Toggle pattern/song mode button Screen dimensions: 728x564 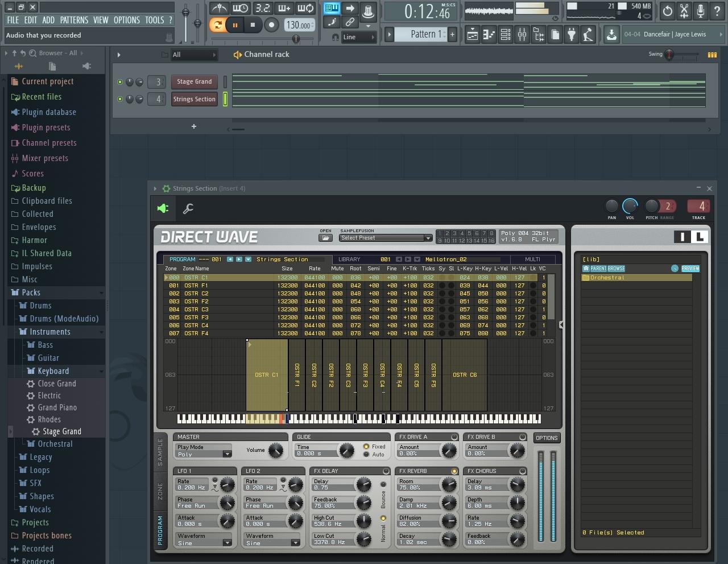217,24
